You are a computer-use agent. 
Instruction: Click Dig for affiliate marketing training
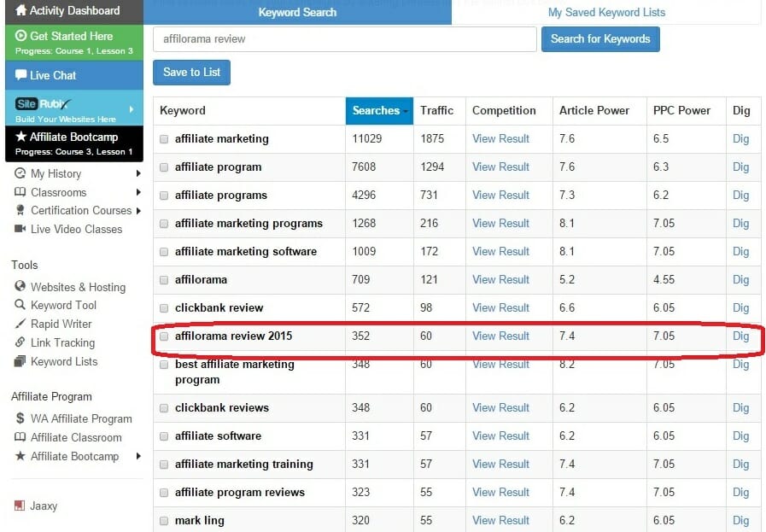point(740,465)
